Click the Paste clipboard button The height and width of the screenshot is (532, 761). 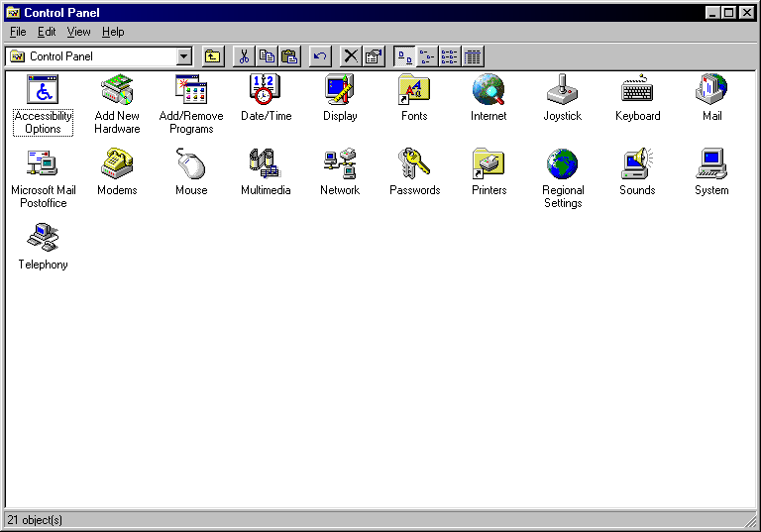click(x=289, y=56)
